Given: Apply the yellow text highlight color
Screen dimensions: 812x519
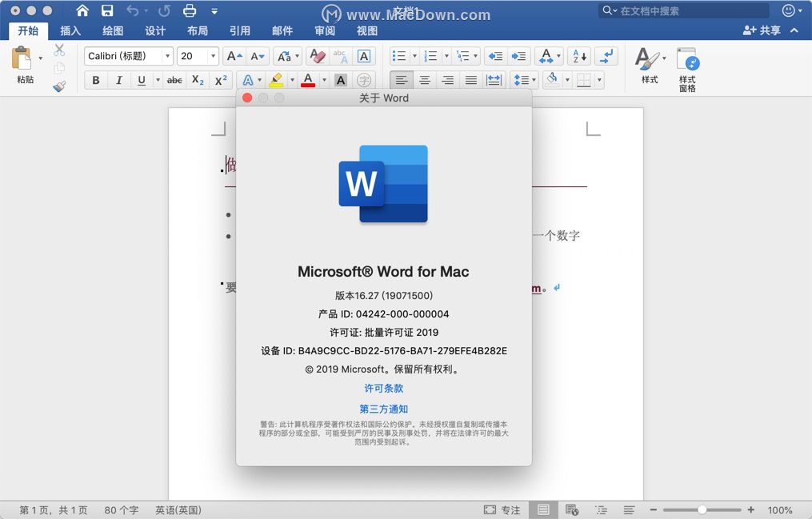Looking at the screenshot, I should pyautogui.click(x=276, y=80).
